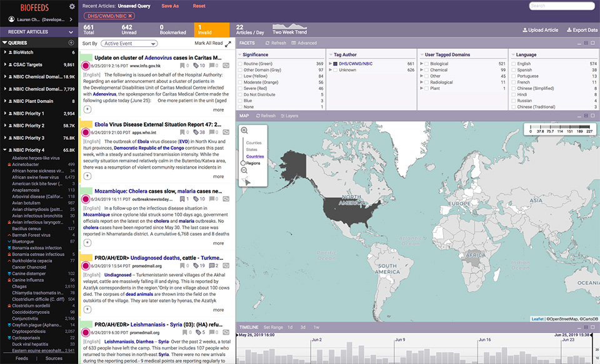Check the Spanish language facet
Screen dimensions: 600x364
coord(514,70)
